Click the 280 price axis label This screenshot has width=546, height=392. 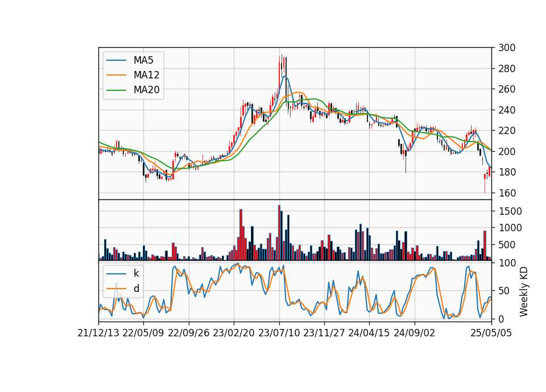tap(507, 69)
